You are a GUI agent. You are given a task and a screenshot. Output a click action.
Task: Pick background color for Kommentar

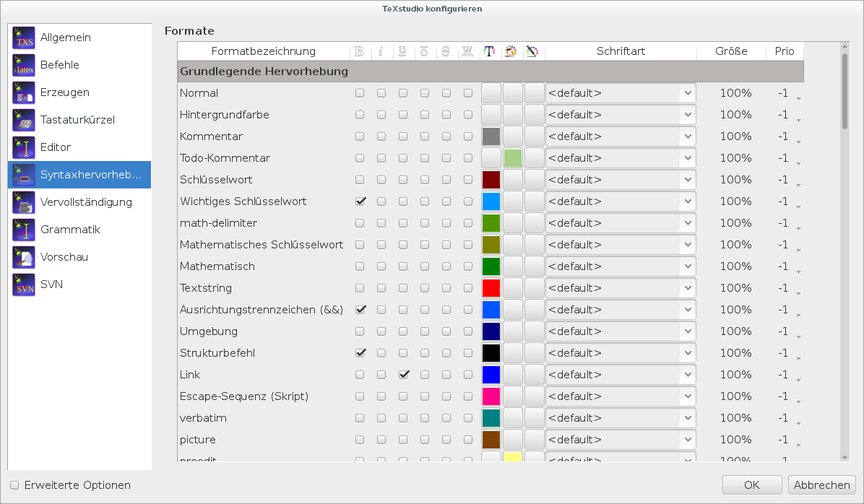point(512,136)
